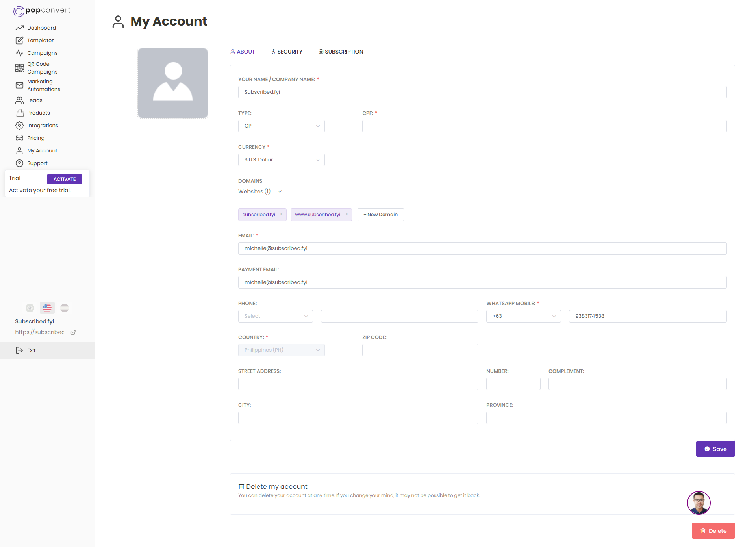Image resolution: width=756 pixels, height=547 pixels.
Task: Go to QR Code Campaigns
Action: click(x=42, y=68)
